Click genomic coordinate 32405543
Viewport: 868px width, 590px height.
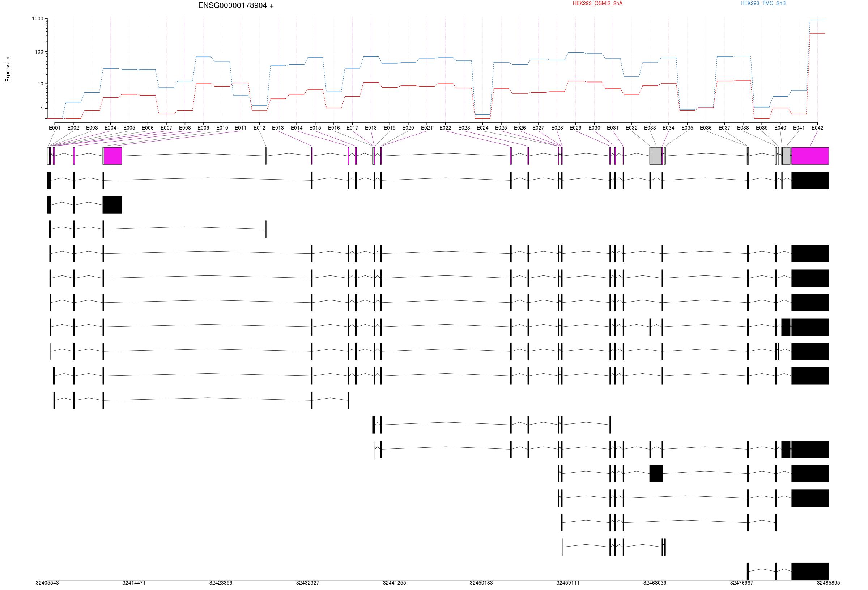pos(47,583)
